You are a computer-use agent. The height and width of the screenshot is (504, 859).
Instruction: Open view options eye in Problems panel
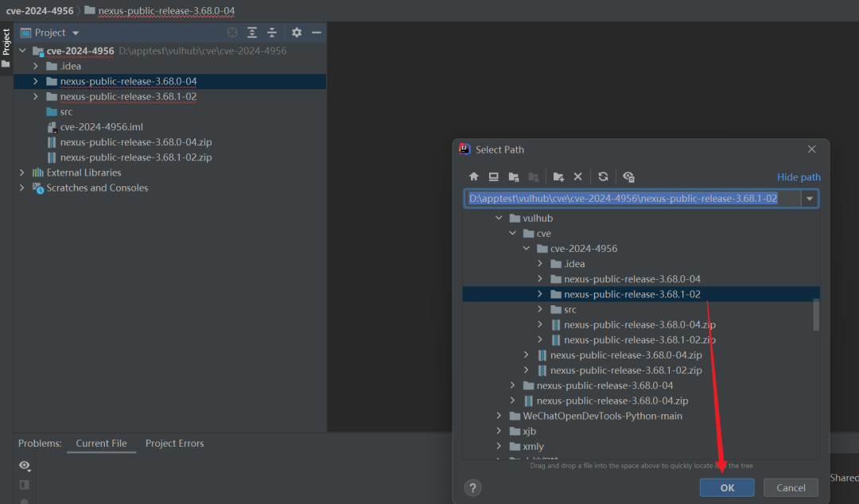25,466
